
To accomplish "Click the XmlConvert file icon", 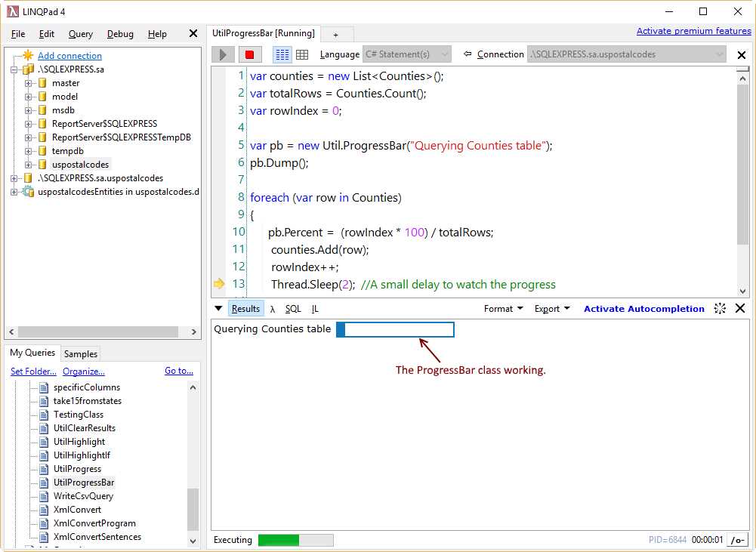I will 44,510.
